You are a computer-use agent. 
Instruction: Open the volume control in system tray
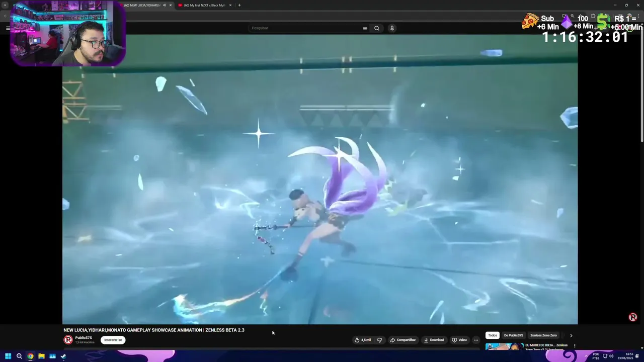pos(612,356)
